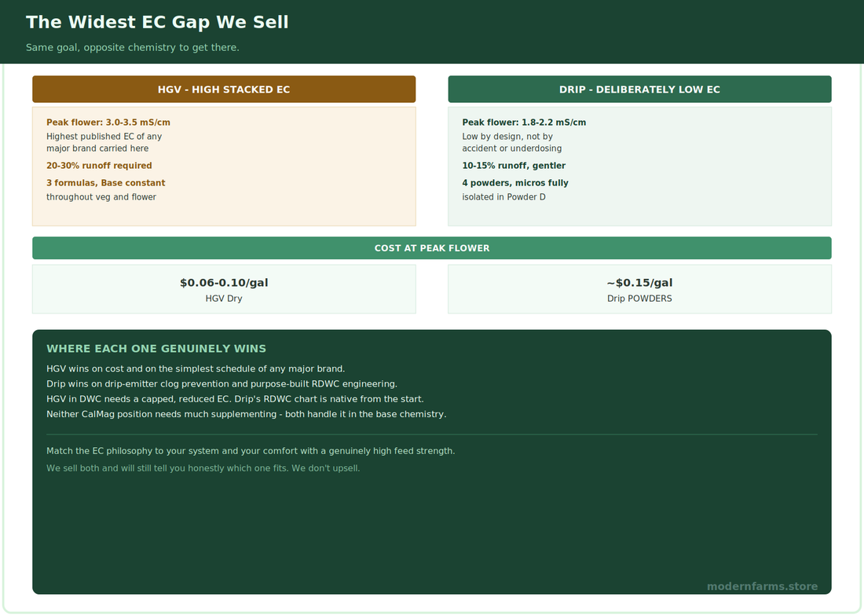Viewport: 864px width, 616px height.
Task: Click the 10-15% runoff, gentler line
Action: [x=514, y=165]
